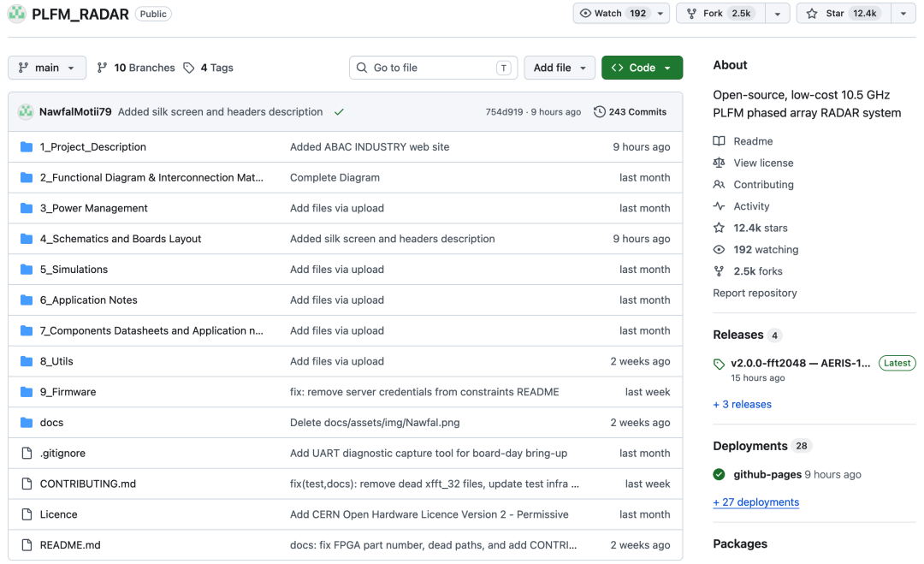Click the folder icon for 1_Project_Description
The width and height of the screenshot is (924, 564).
(x=27, y=146)
